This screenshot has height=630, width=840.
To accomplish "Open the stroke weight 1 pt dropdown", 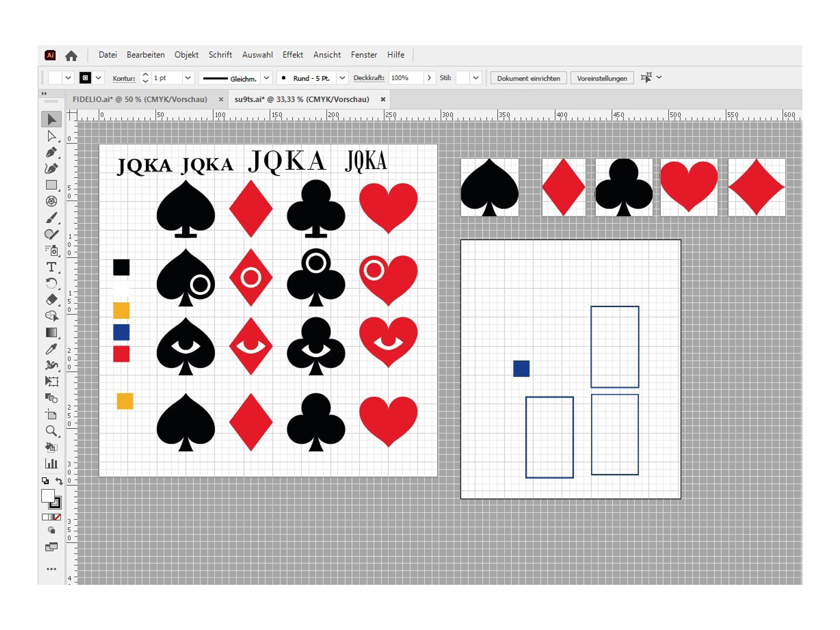I will tap(188, 78).
